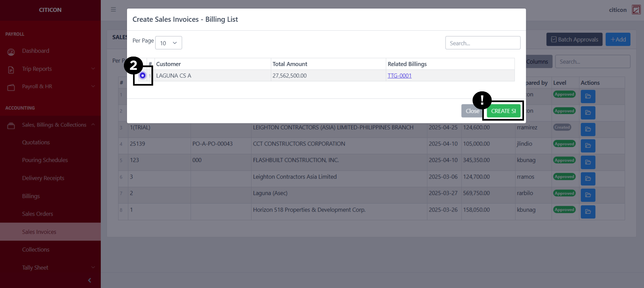Click the green CREATE SI button
This screenshot has width=644, height=288.
[503, 111]
